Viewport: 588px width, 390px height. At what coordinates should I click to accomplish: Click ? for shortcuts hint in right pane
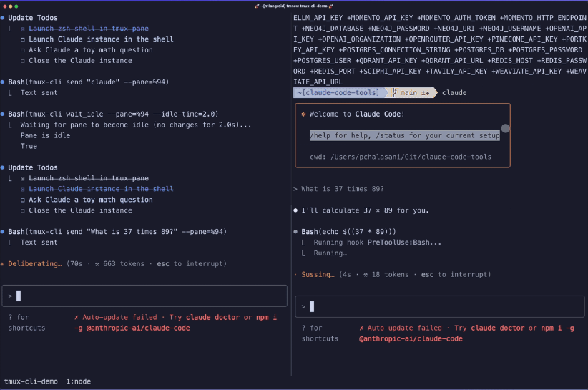(320, 333)
